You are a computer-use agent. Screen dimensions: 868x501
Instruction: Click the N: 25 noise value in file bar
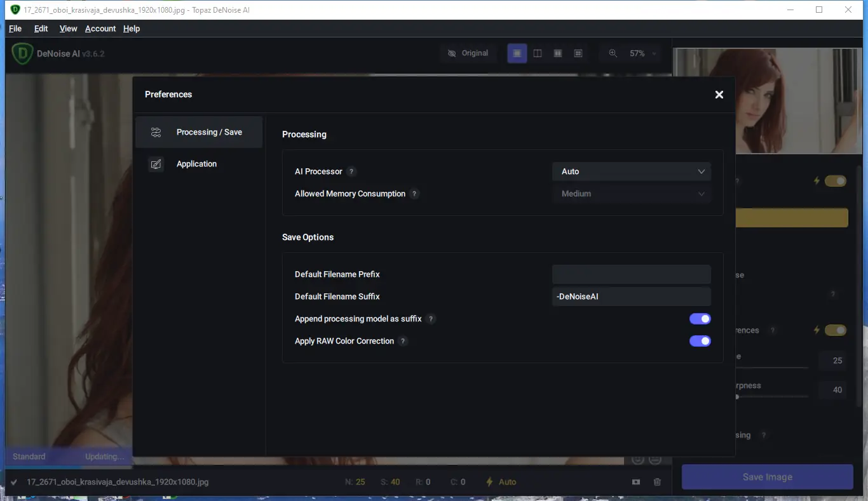coord(355,482)
